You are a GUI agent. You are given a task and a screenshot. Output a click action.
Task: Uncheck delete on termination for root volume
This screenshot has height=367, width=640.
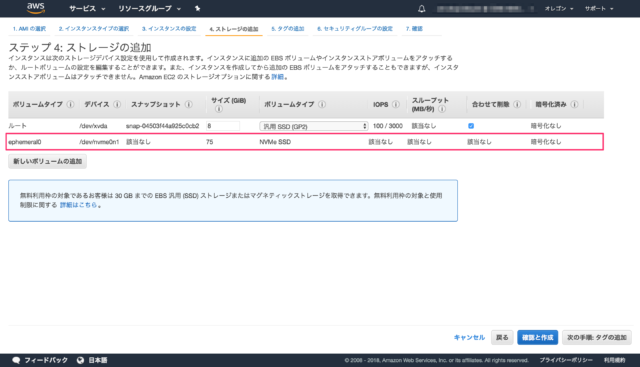point(471,126)
